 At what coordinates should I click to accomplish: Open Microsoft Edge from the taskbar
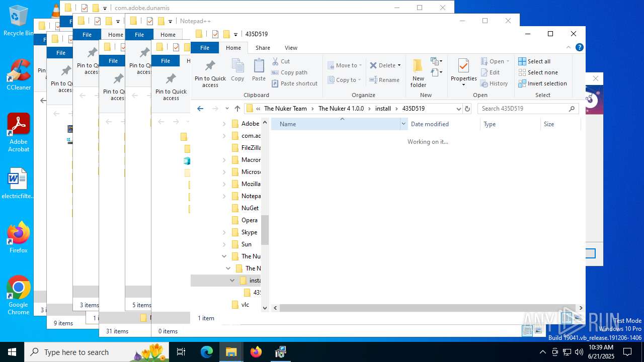pos(207,352)
